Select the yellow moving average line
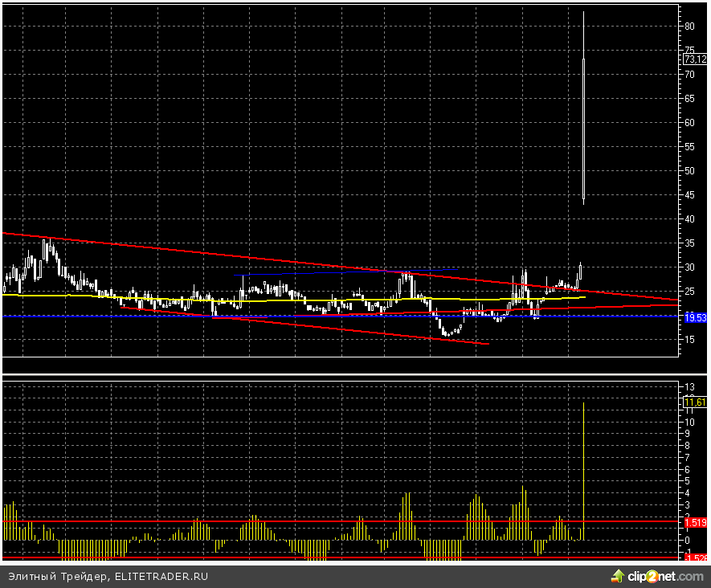Screen dimensions: 711x588 click(x=241, y=300)
